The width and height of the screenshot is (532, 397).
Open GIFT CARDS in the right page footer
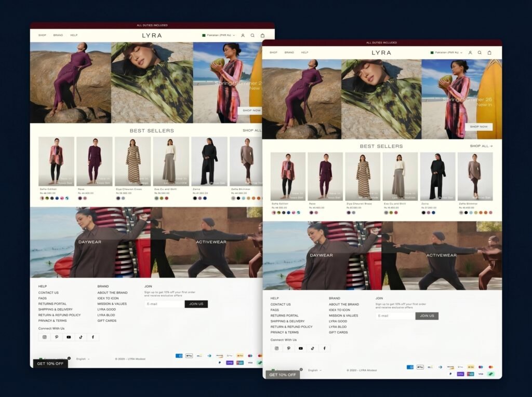pos(338,332)
